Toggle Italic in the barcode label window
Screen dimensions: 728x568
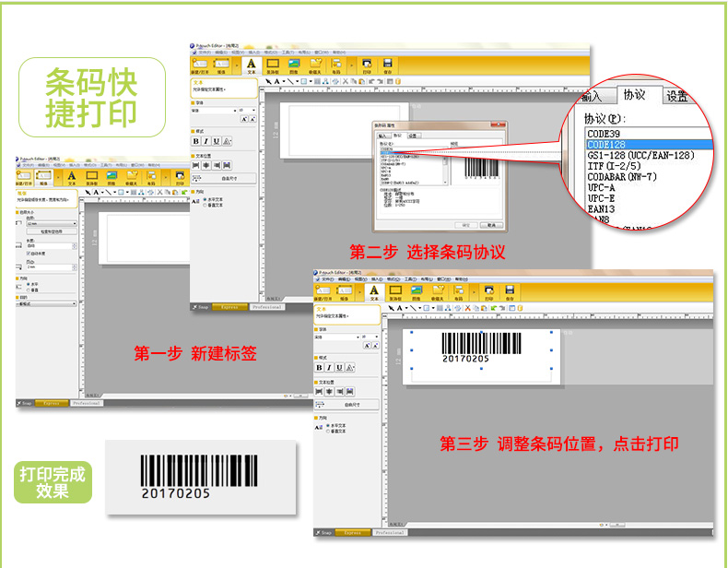tap(329, 367)
